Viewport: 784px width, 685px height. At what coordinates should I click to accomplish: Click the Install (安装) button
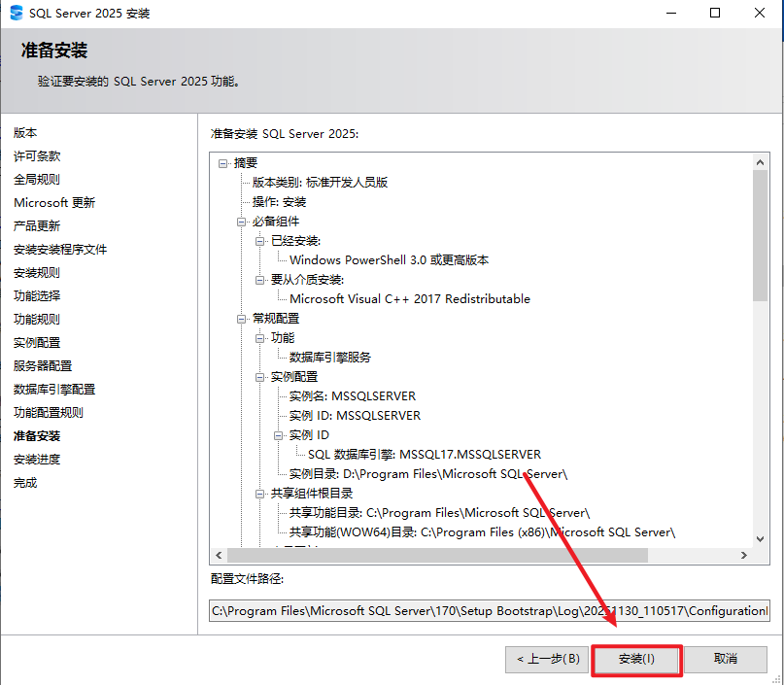(x=637, y=659)
